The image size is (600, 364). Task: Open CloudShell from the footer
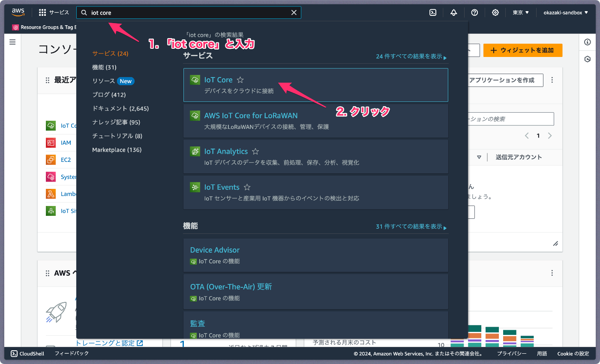[28, 354]
